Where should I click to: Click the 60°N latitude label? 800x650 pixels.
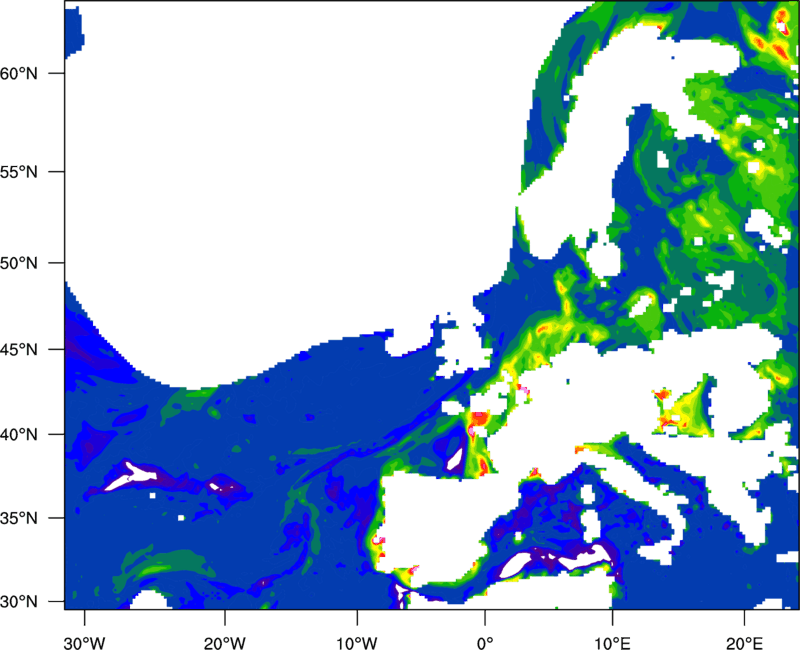(19, 73)
